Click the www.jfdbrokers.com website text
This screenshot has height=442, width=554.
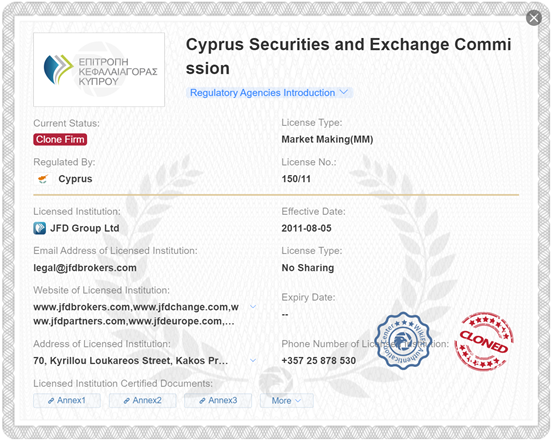pyautogui.click(x=81, y=307)
